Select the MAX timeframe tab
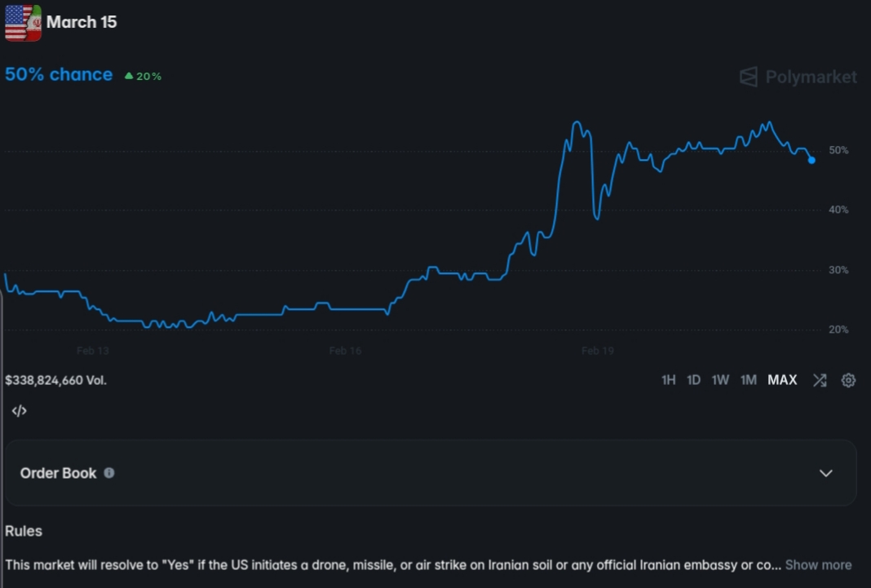 pyautogui.click(x=781, y=380)
